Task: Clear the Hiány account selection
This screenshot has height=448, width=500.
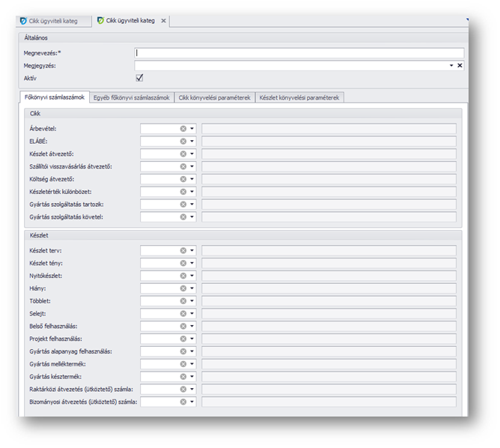Action: pyautogui.click(x=183, y=288)
